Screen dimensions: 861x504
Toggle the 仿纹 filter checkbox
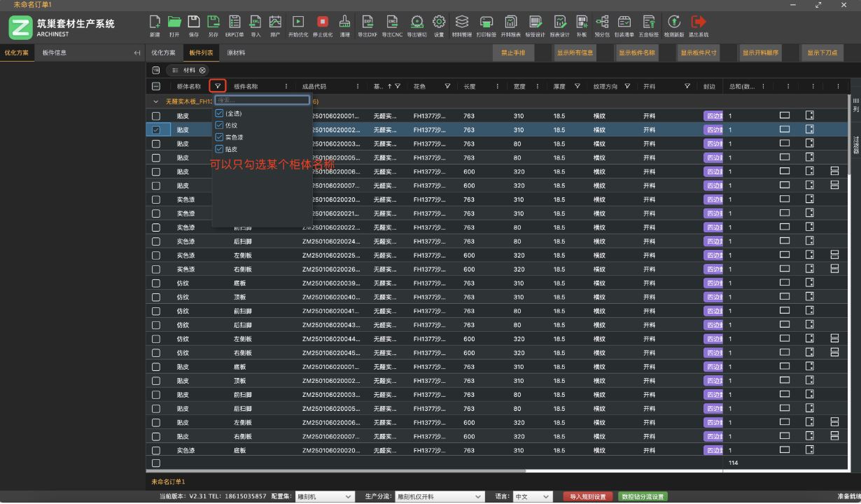(x=220, y=125)
